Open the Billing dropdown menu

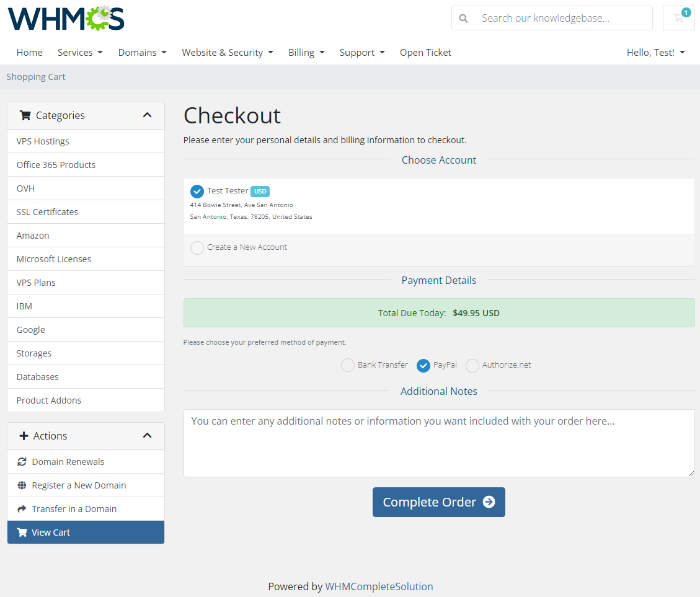tap(306, 52)
